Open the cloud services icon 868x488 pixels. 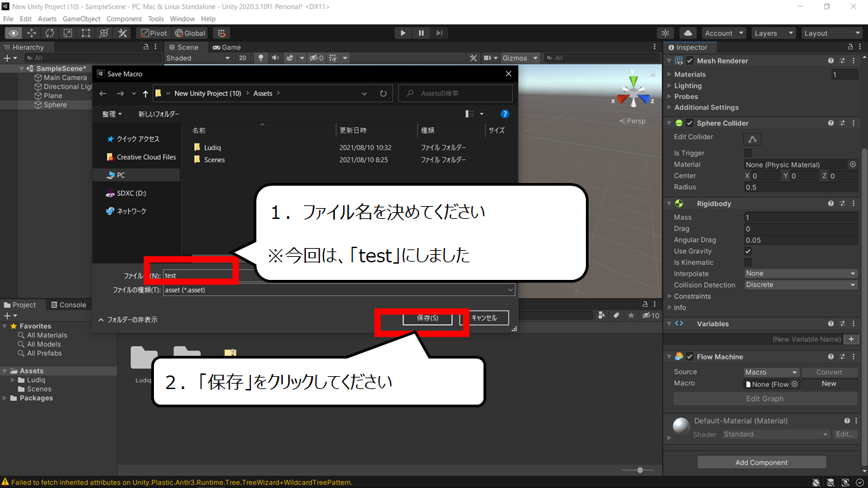(688, 33)
